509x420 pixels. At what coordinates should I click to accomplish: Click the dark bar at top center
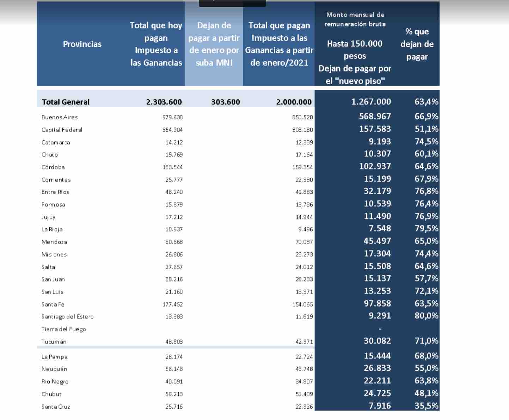click(232, 3)
